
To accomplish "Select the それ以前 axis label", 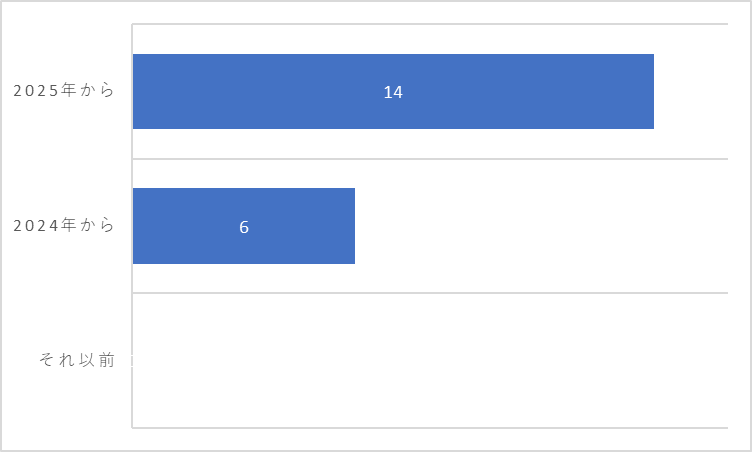I will 77,359.
